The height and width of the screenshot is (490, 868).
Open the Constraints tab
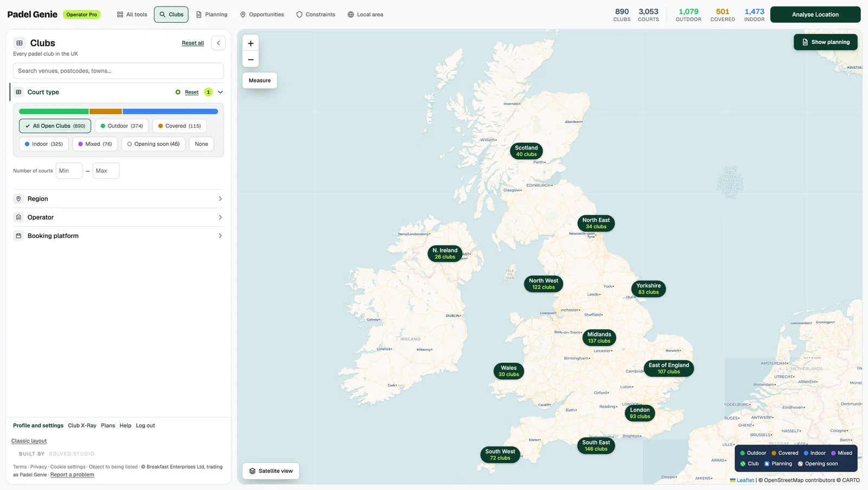coord(316,15)
